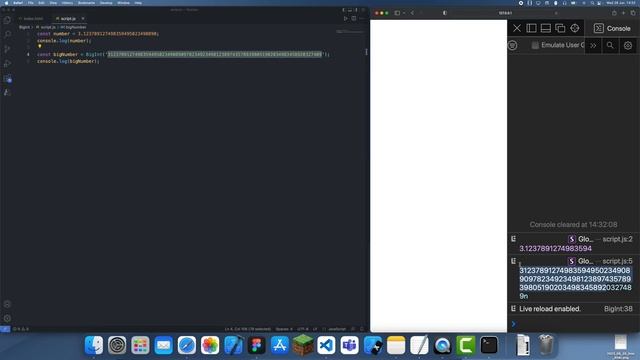Viewport: 640px width, 360px height.
Task: Open Visual Studio Code from the Dock
Action: click(x=326, y=345)
